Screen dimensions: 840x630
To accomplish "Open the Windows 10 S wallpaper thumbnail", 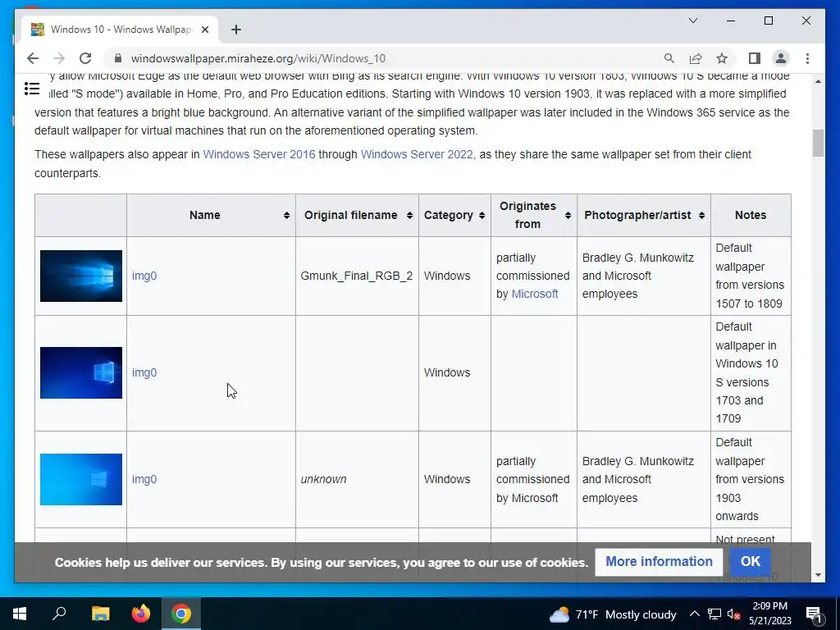I will (x=81, y=373).
